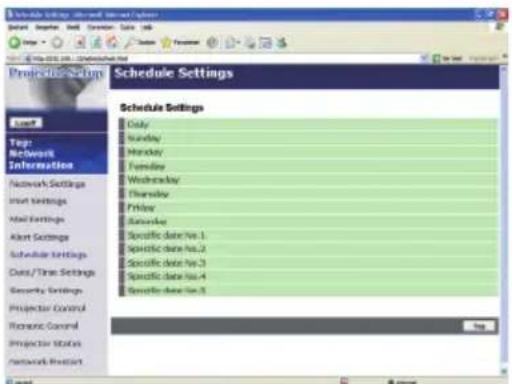The image size is (512, 384).
Task: Select Specific date No.1 row
Action: (x=308, y=235)
